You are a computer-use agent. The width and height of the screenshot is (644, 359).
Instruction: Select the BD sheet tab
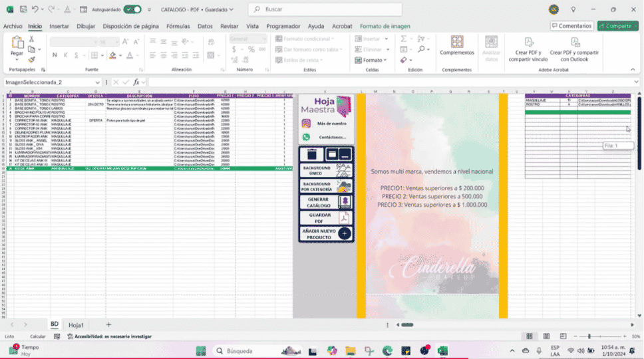point(54,324)
